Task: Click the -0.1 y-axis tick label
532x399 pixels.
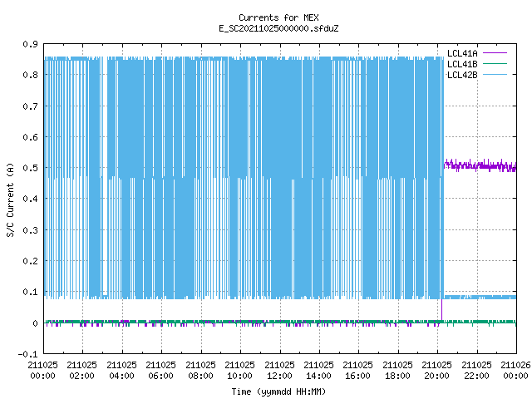Action: coord(27,354)
